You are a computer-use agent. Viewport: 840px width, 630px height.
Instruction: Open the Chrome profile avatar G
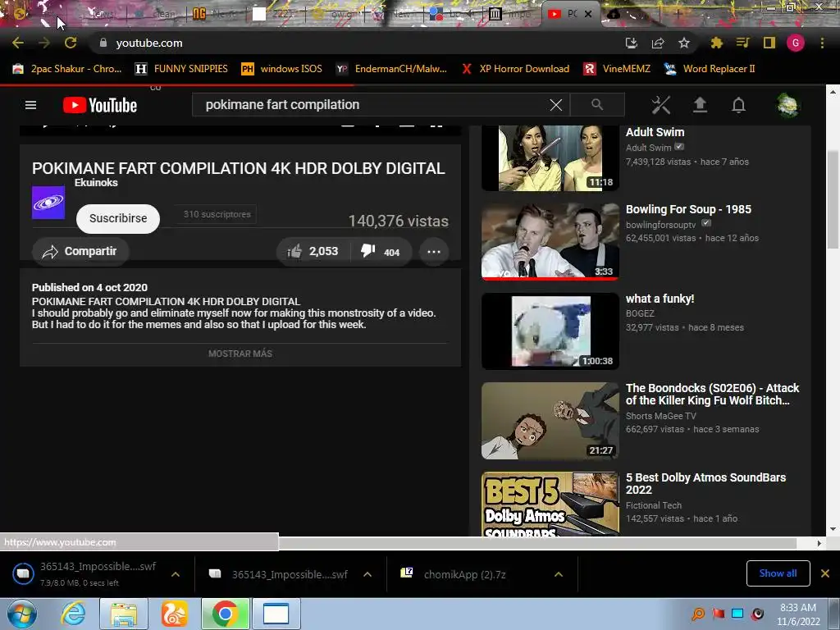tap(796, 43)
